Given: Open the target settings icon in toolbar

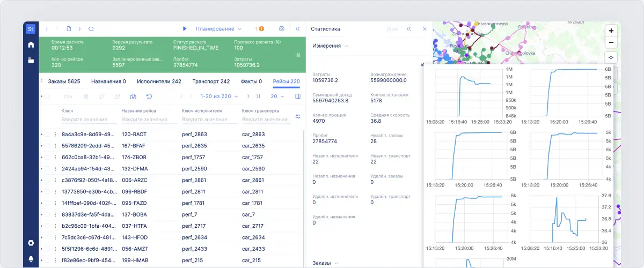Looking at the screenshot, I should (x=282, y=29).
